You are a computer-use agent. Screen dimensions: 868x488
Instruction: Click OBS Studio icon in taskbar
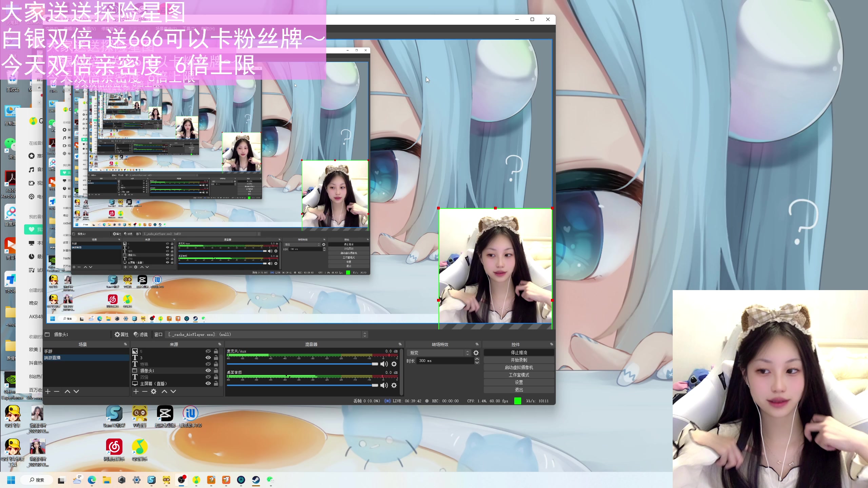181,480
